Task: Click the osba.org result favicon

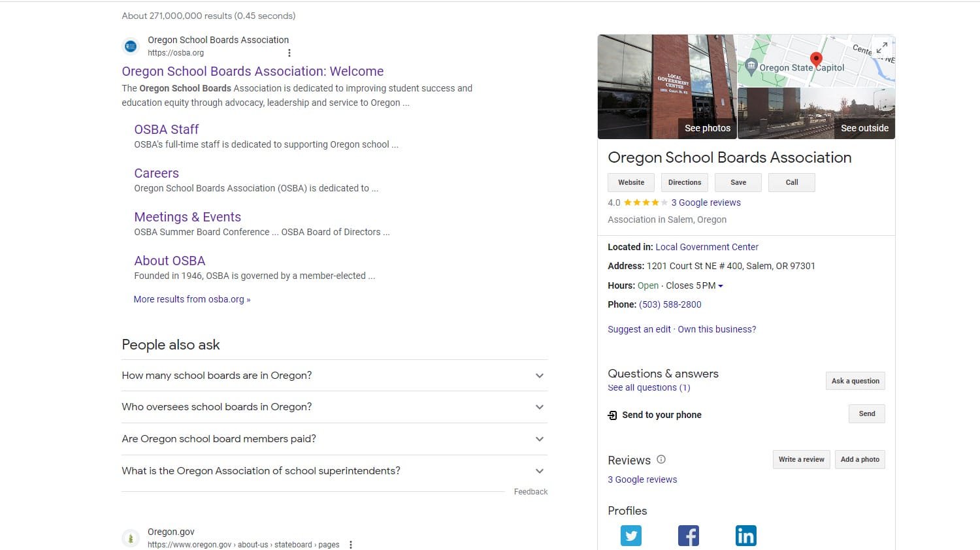Action: pyautogui.click(x=131, y=46)
